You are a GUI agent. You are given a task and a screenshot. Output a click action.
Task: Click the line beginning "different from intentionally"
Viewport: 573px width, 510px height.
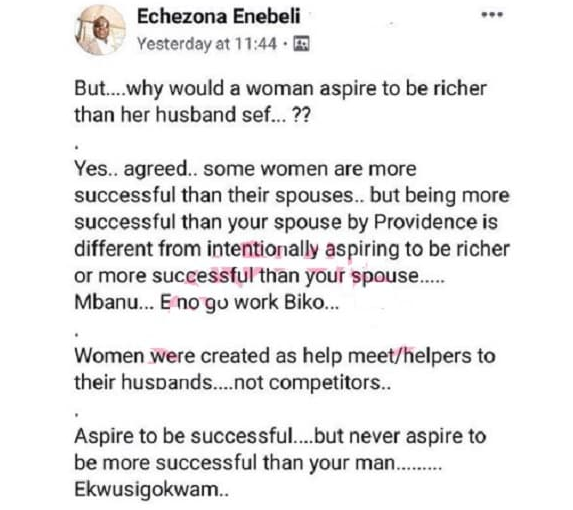[292, 249]
